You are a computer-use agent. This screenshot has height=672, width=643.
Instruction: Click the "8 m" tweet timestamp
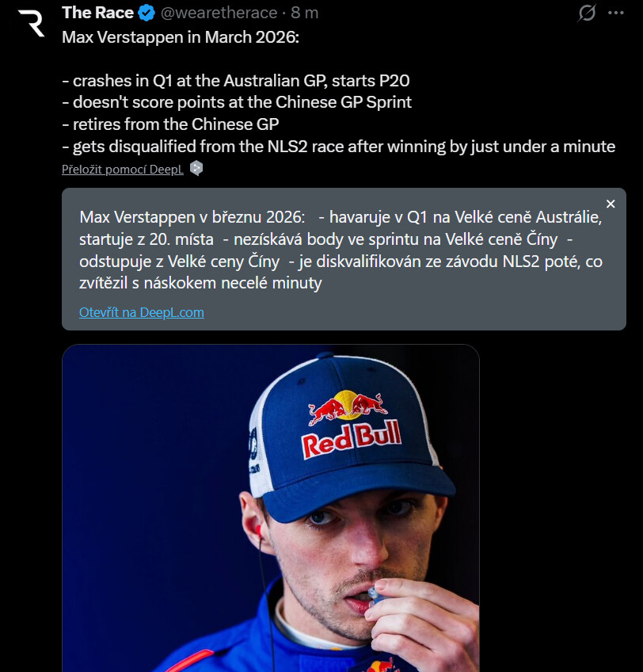(305, 13)
